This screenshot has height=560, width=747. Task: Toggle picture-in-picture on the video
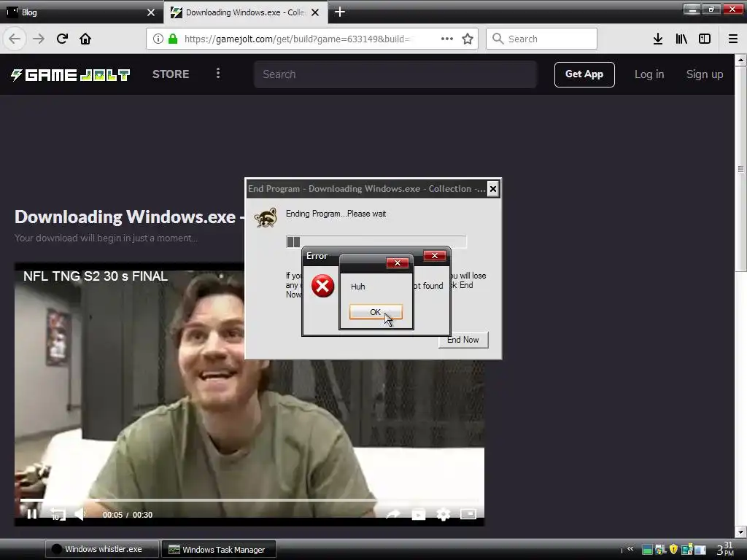click(x=468, y=514)
